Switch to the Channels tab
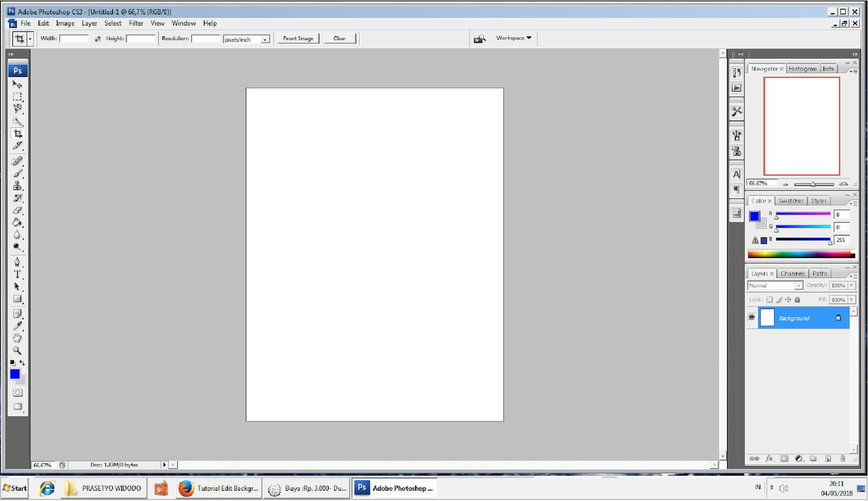This screenshot has width=868, height=501. 793,273
